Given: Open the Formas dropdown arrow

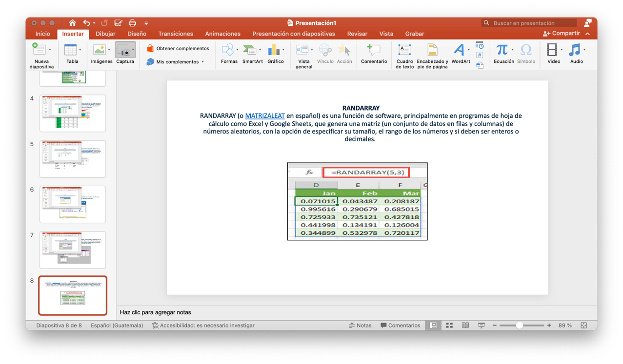Looking at the screenshot, I should (238, 50).
